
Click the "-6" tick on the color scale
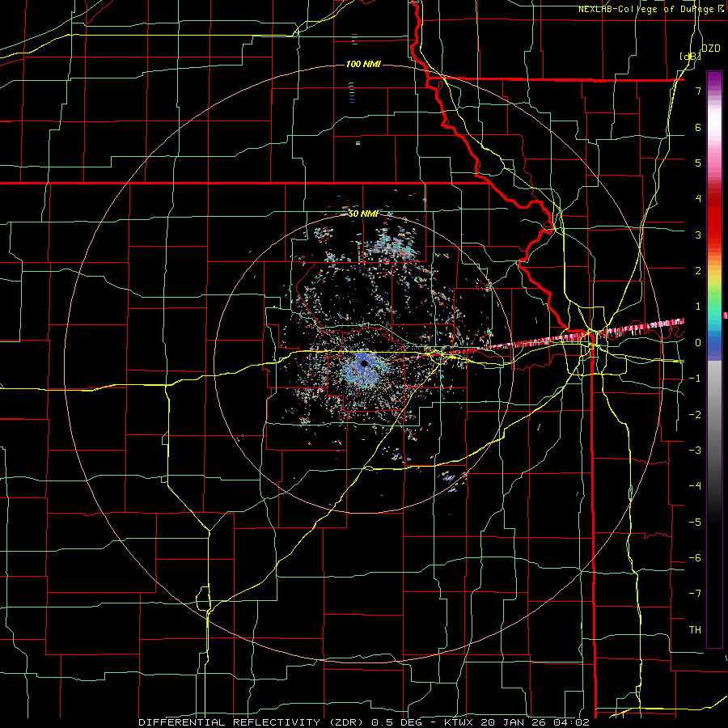(x=695, y=558)
